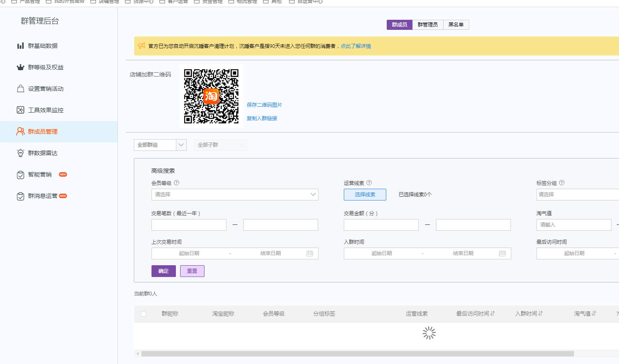Sort by 最后访问时间 column
Viewport: 619px width, 364px height.
(492, 314)
